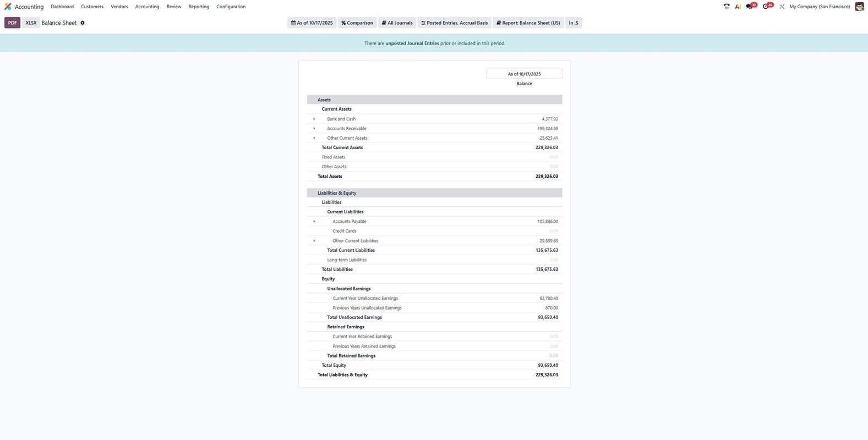Click the Odoo Accounting app logo

pos(8,7)
